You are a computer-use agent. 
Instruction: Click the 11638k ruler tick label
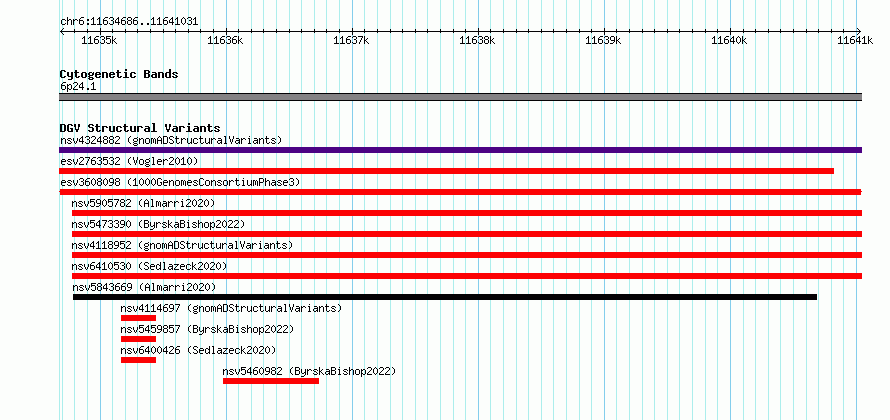point(477,41)
